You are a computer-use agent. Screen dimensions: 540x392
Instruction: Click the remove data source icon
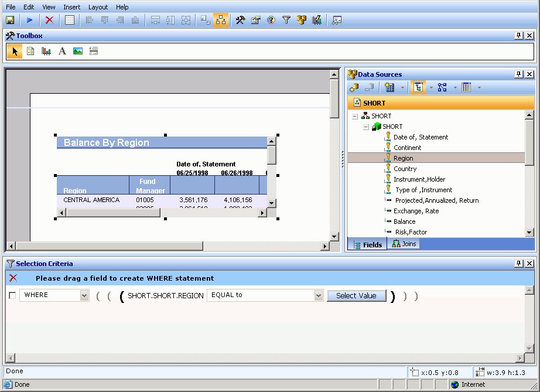coord(369,87)
